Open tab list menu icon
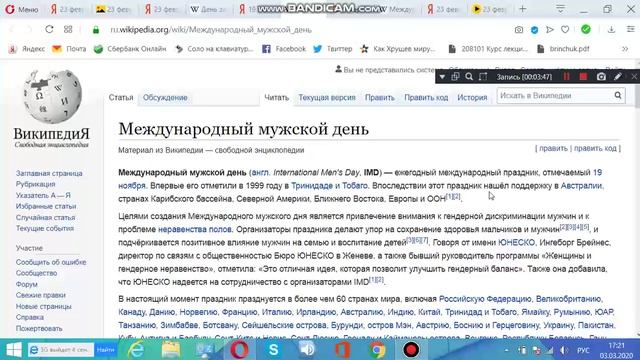Viewport: 640px width, 360px height. coord(560,9)
